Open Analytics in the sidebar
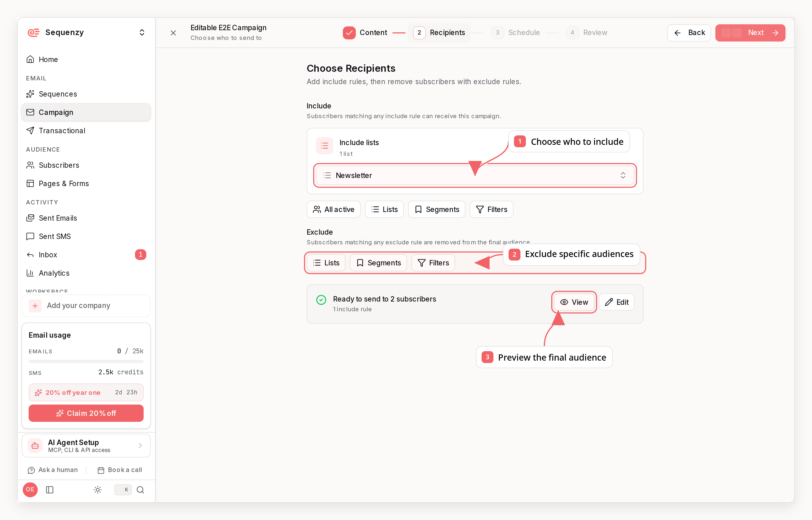812x520 pixels. pyautogui.click(x=86, y=273)
